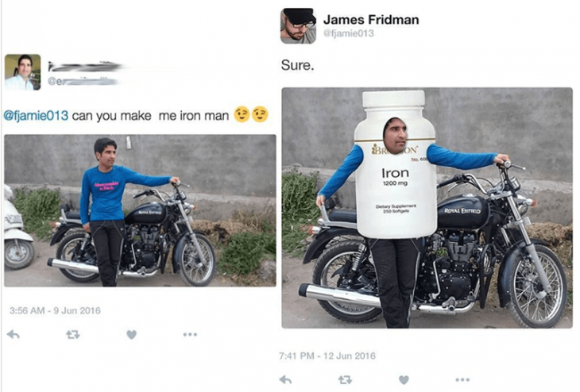Click the blurred handle beginning with @e
This screenshot has width=580, height=392.
click(83, 82)
